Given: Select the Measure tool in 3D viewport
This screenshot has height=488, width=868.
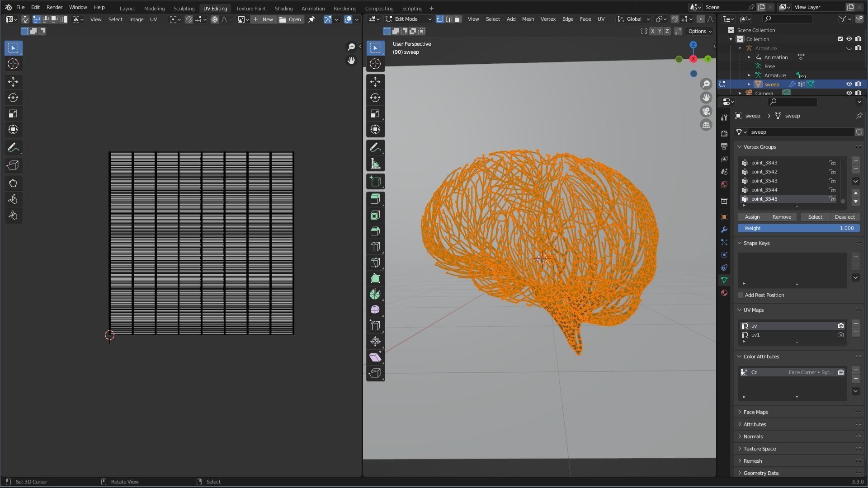Looking at the screenshot, I should pyautogui.click(x=375, y=164).
